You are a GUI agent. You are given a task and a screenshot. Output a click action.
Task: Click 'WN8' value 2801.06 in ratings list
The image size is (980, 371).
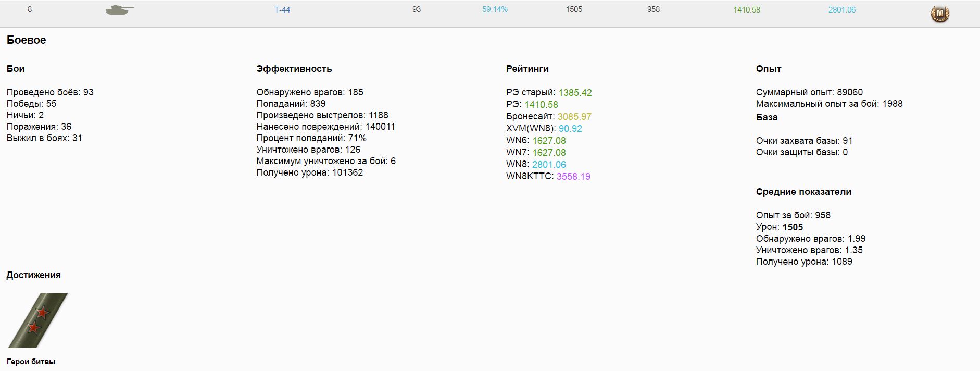(x=549, y=165)
